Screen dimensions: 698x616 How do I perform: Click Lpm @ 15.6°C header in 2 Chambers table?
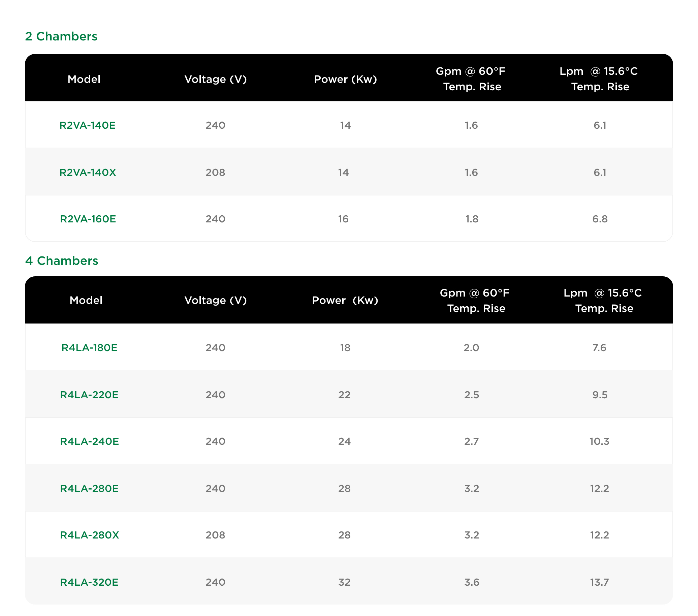coord(599,79)
